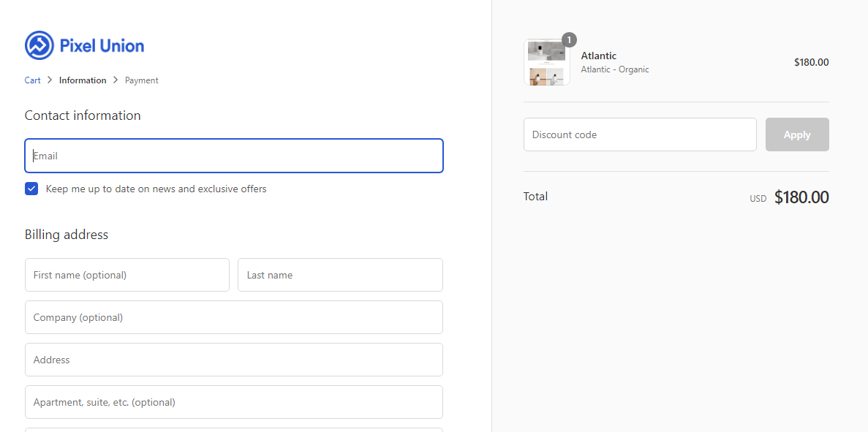Click the Pixel Union wordmark text

click(102, 46)
